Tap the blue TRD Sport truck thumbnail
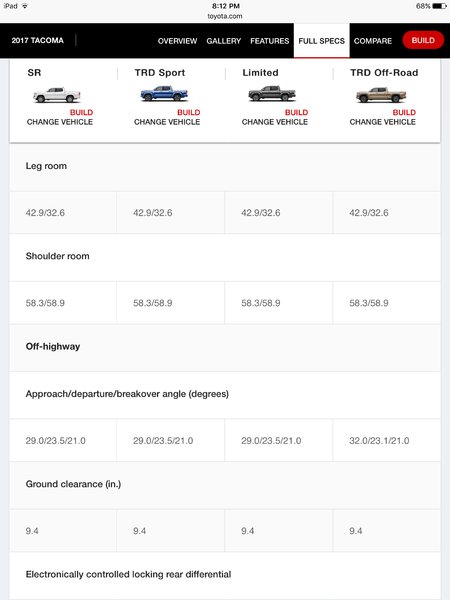Viewport: 450px width, 600px height. pyautogui.click(x=164, y=93)
